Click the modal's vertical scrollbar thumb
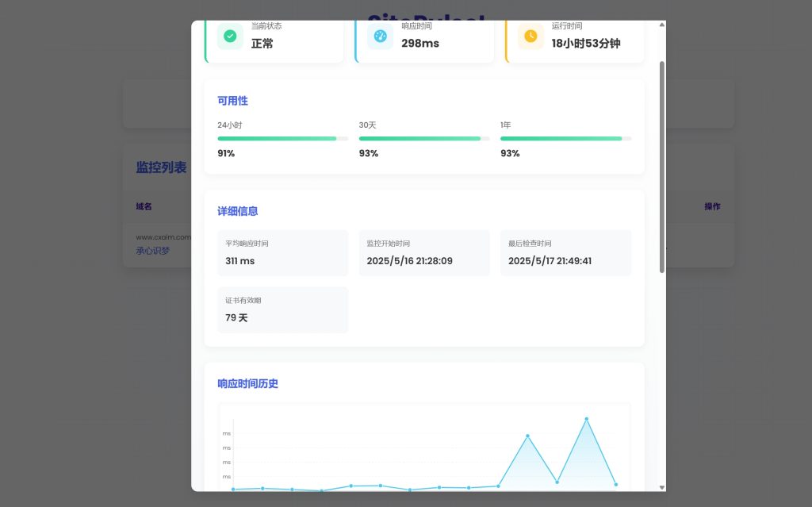The height and width of the screenshot is (507, 812). 662,167
